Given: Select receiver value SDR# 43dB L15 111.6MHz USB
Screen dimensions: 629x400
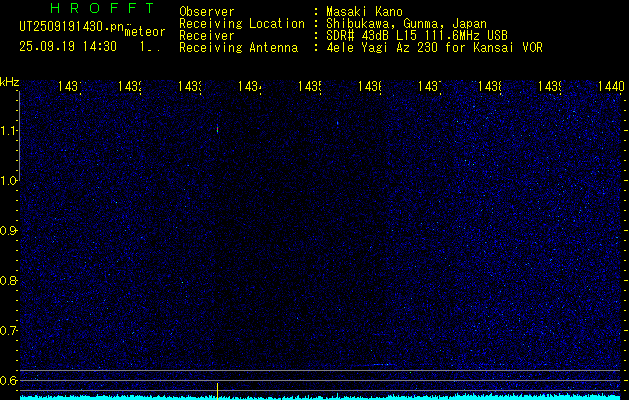Looking at the screenshot, I should [x=417, y=36].
